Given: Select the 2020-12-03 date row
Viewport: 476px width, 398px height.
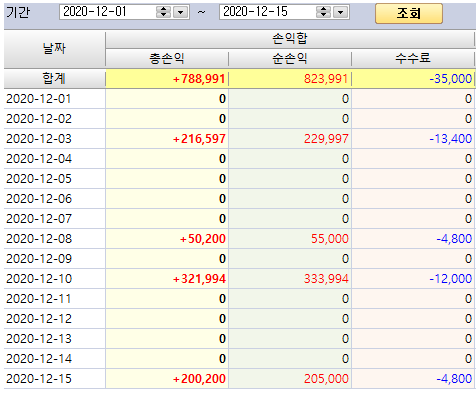Looking at the screenshot, I should (x=54, y=139).
